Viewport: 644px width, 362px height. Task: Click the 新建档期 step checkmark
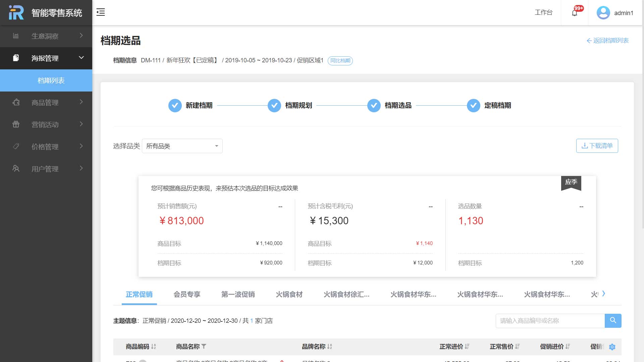(x=175, y=106)
